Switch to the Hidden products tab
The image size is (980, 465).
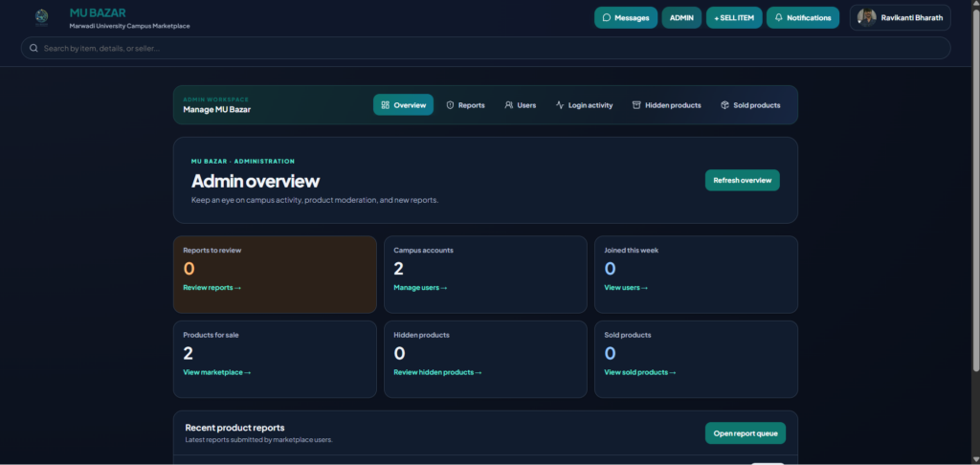click(666, 105)
